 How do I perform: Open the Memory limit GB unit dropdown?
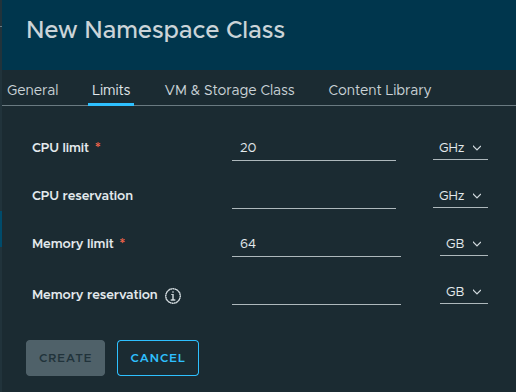pos(464,244)
